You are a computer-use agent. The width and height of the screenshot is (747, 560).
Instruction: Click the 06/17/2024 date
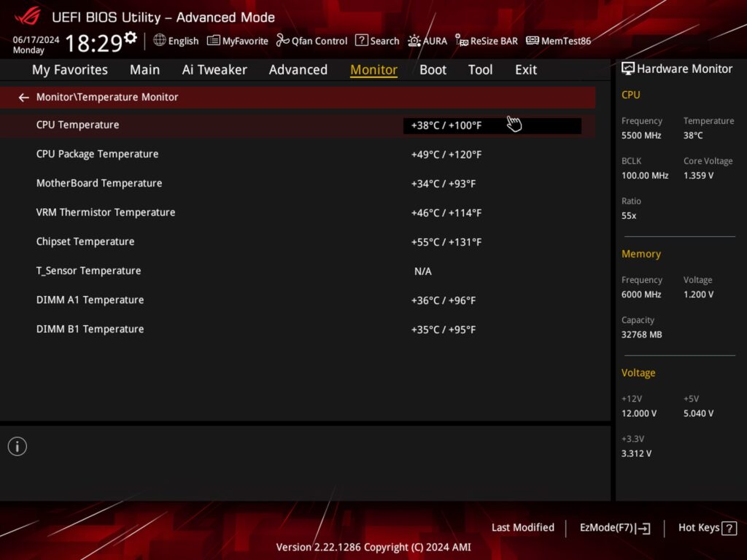click(x=36, y=39)
